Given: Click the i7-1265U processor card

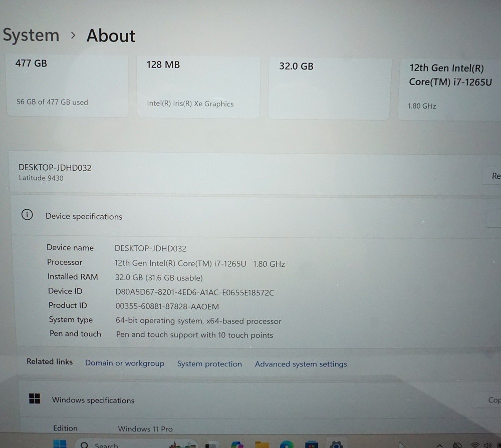Looking at the screenshot, I should [449, 90].
